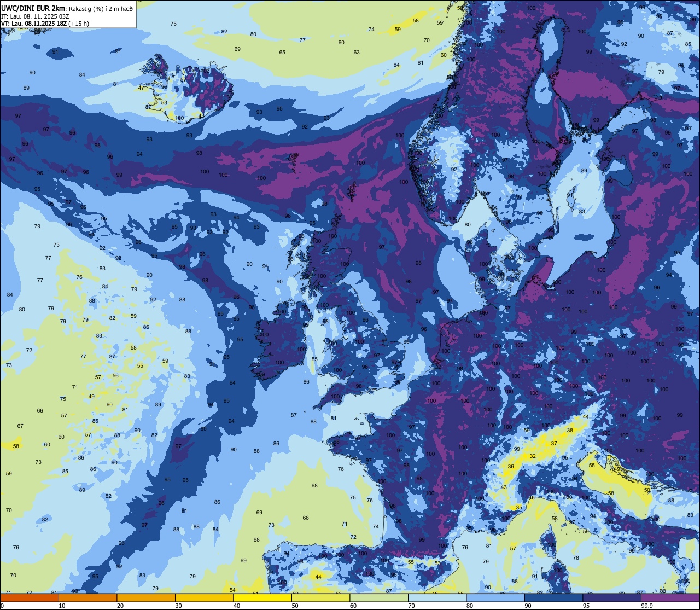Click the purple above-99.9 legend swatch
Viewport: 700px width, 610px height.
670,597
